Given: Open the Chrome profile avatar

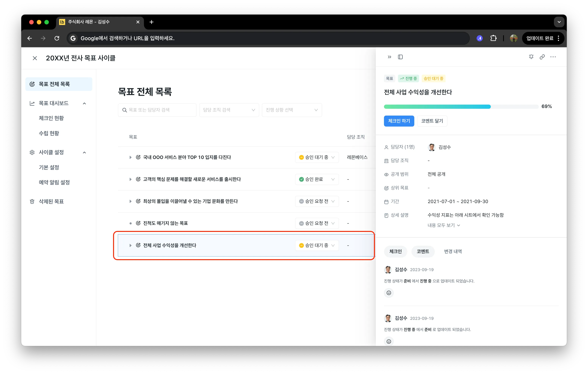Looking at the screenshot, I should tap(514, 38).
